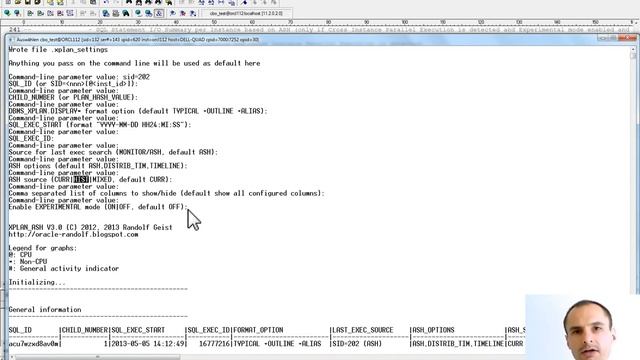This screenshot has width=640, height=360.
Task: Click "Legend for graphs:" text
Action: (43, 248)
